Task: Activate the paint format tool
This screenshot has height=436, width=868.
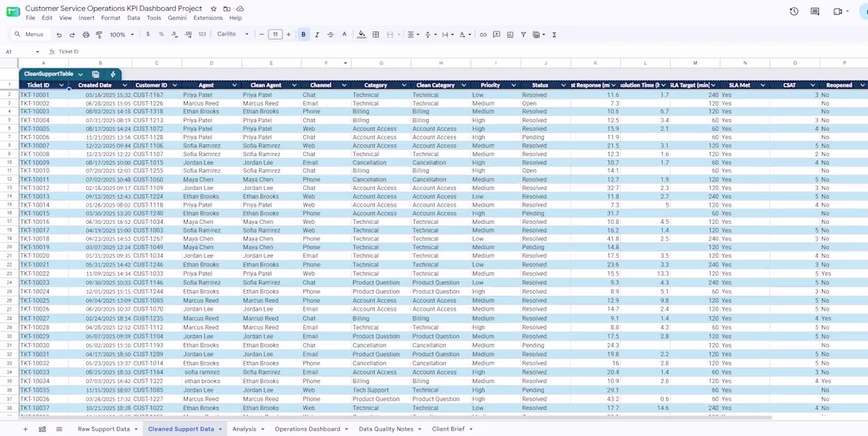Action: [x=99, y=35]
